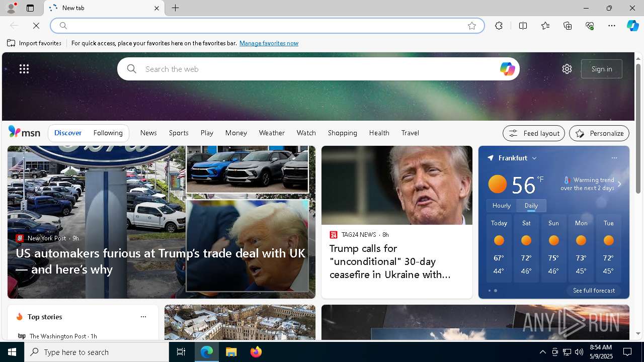This screenshot has width=644, height=362.
Task: Select the first weather card page dot
Action: pyautogui.click(x=490, y=291)
